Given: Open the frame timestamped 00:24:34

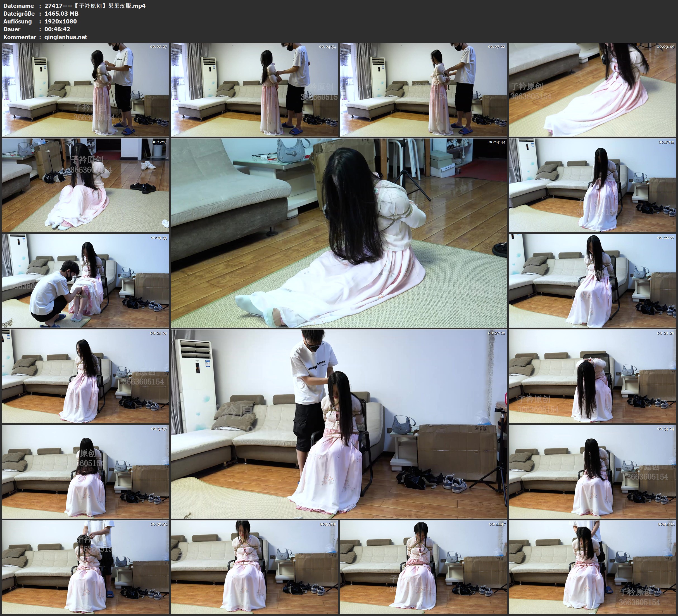Looking at the screenshot, I should click(x=85, y=376).
